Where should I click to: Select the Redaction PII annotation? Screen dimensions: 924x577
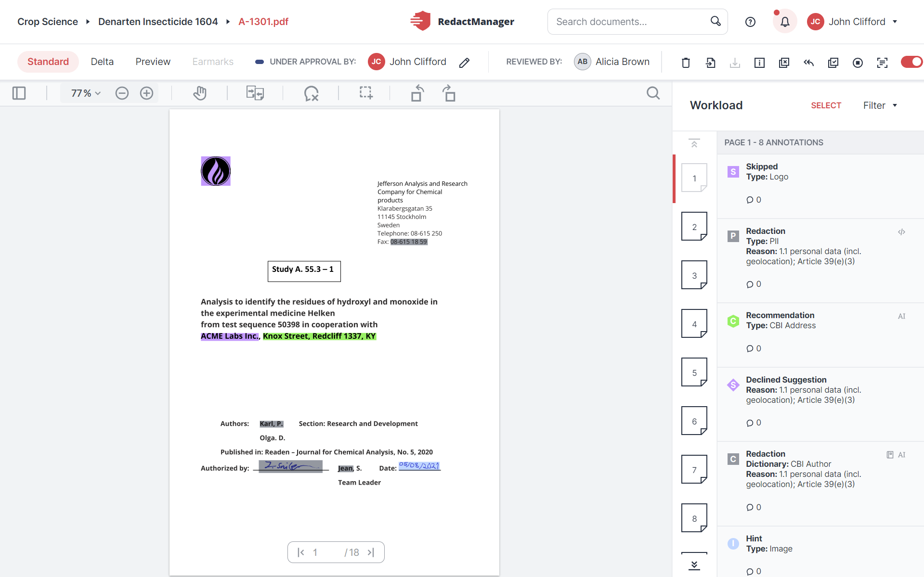(x=820, y=261)
